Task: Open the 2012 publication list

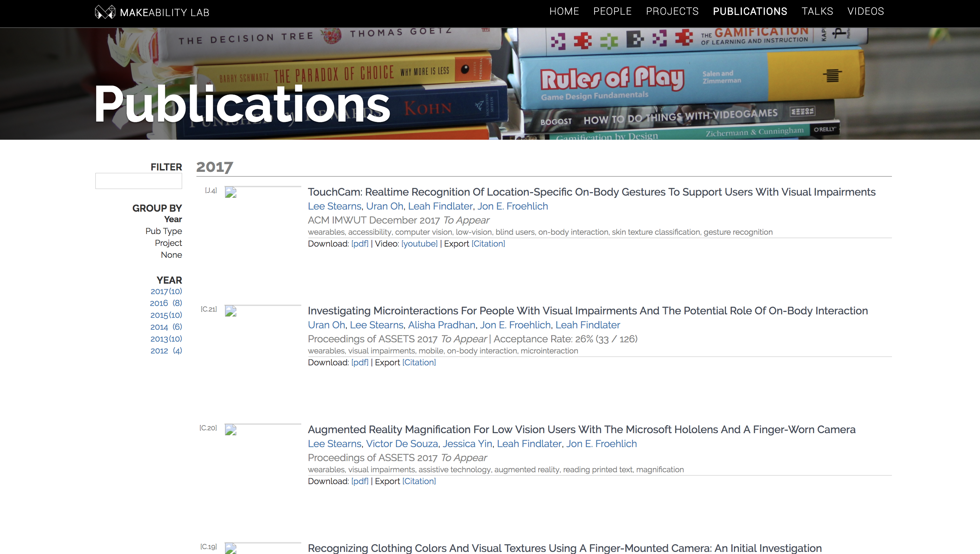Action: coord(160,350)
